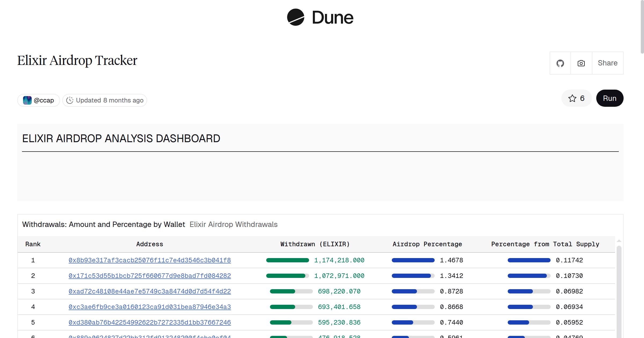Screen dimensions: 644x338
Task: Open the Share options for the dashboard
Action: coord(607,63)
